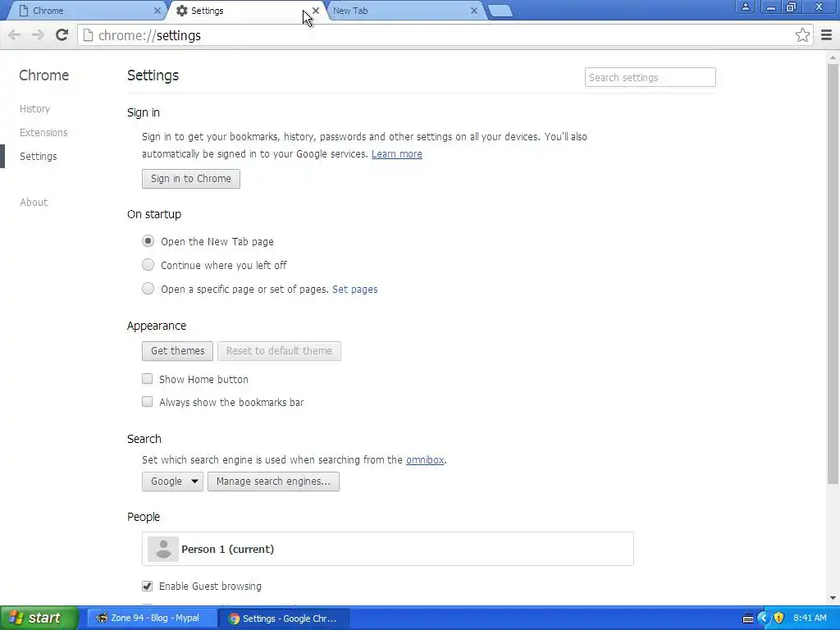Click the vertical scrollbar thumb

coord(833,273)
